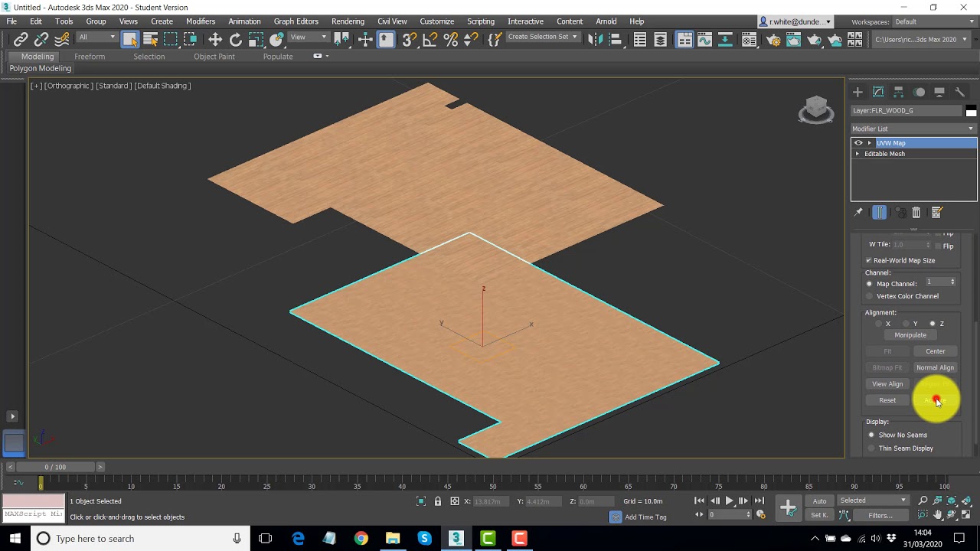Screen dimensions: 980x551
Task: Select the Vertex Color Channel radio
Action: 869,296
